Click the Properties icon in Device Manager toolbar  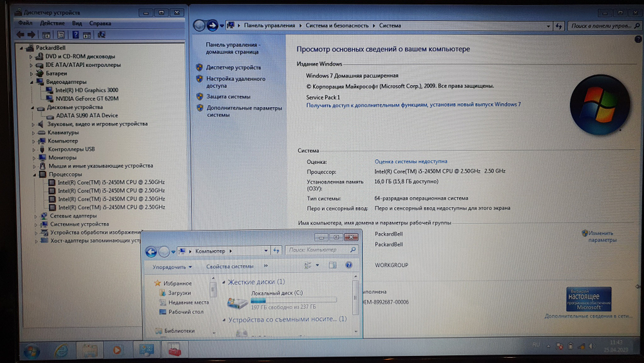pos(61,35)
